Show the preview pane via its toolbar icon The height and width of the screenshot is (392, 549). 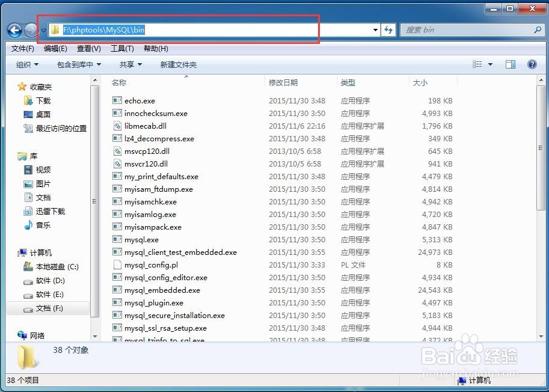point(511,64)
